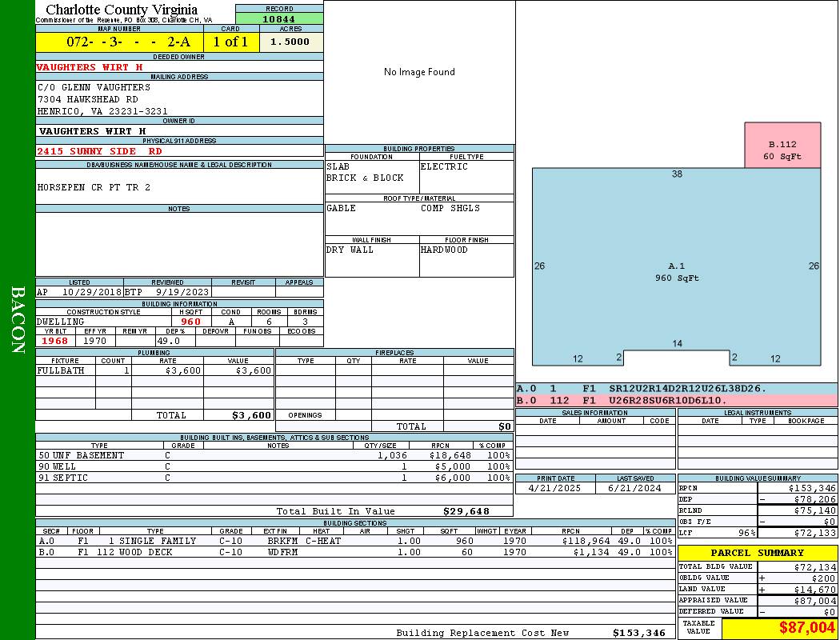The height and width of the screenshot is (640, 840).
Task: Click the Building Replacement Cost New $153,346
Action: tap(638, 633)
